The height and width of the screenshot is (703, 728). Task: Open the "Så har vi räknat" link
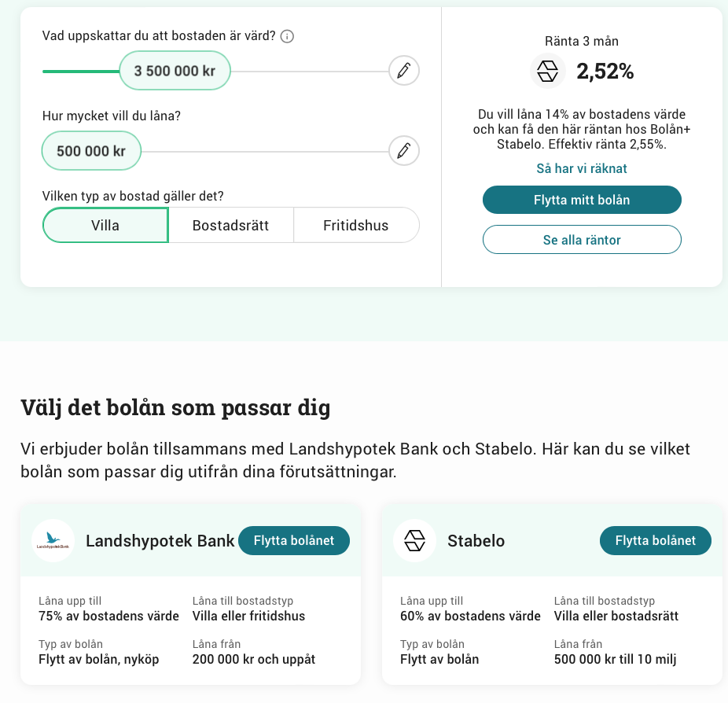[x=582, y=168]
